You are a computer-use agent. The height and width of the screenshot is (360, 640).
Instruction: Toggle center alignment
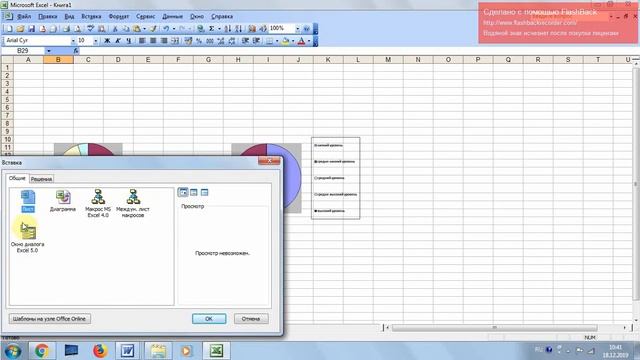[153, 41]
